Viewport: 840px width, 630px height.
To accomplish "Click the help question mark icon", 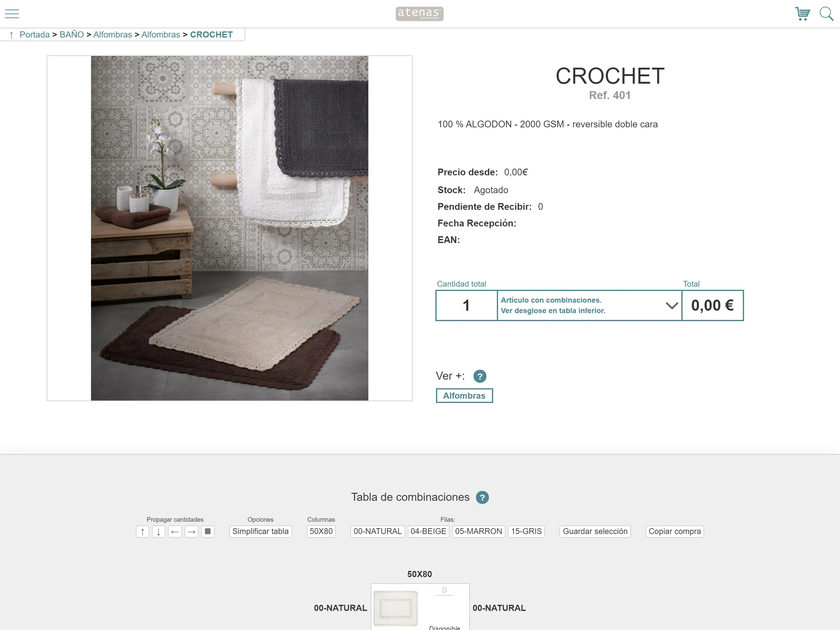I will coord(480,375).
